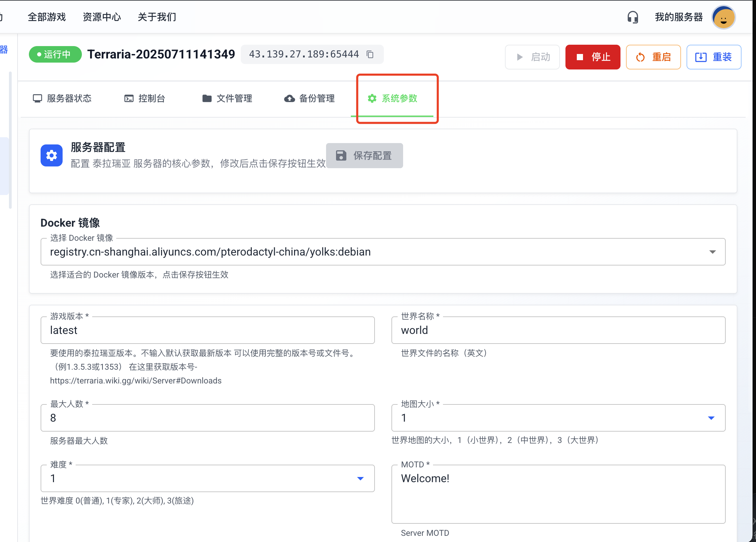Click the MOTD text area
This screenshot has height=542, width=756.
click(558, 494)
